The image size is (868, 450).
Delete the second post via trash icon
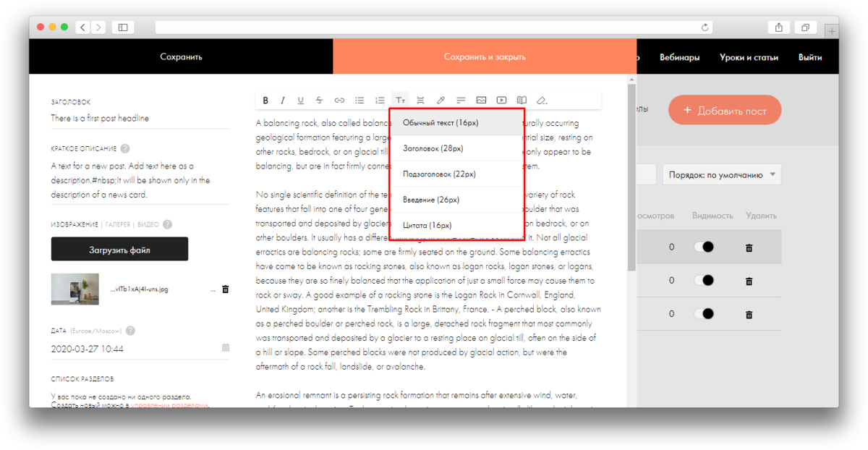(749, 281)
